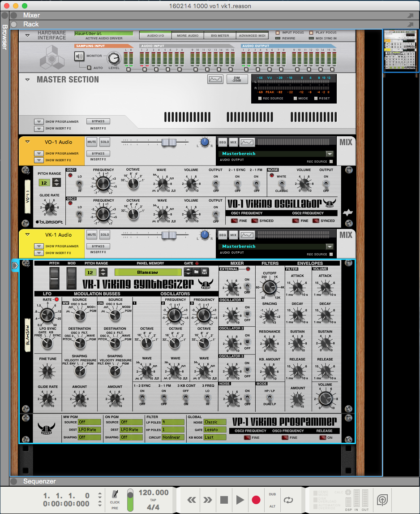Detach the Mixer window arrow icon
The image size is (420, 514).
click(410, 15)
